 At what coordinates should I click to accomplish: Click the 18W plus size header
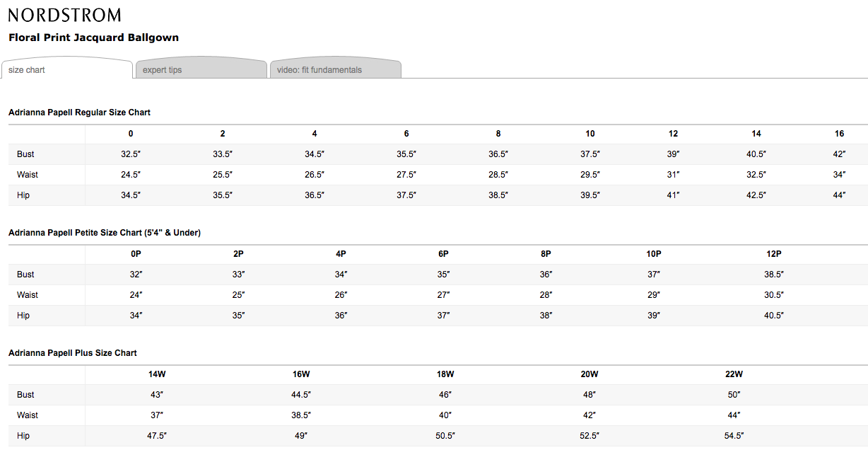pyautogui.click(x=445, y=374)
